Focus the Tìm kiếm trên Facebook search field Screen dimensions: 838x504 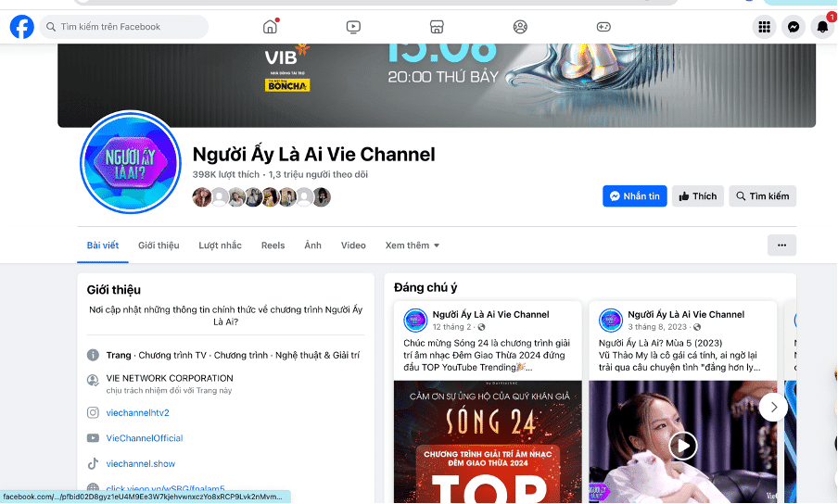(124, 27)
